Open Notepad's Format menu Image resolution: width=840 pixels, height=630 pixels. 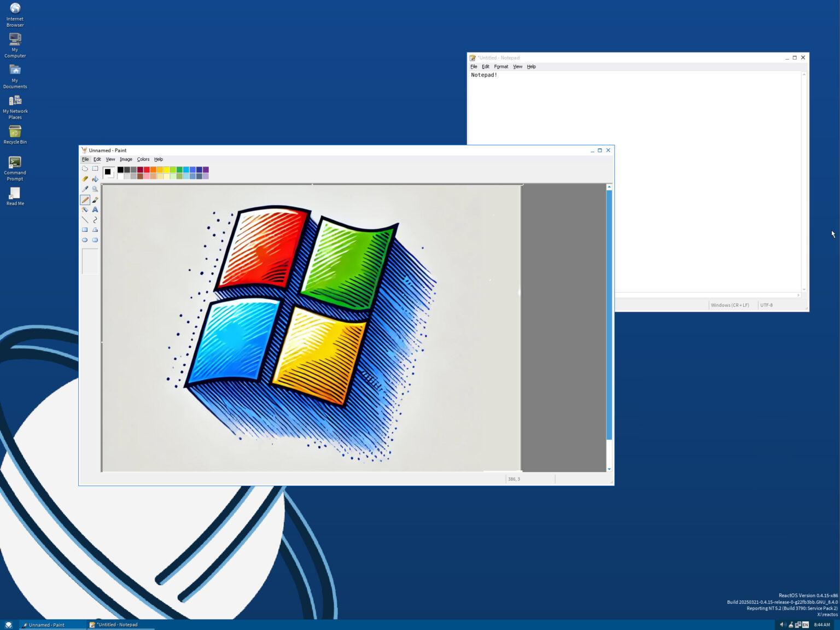[501, 66]
